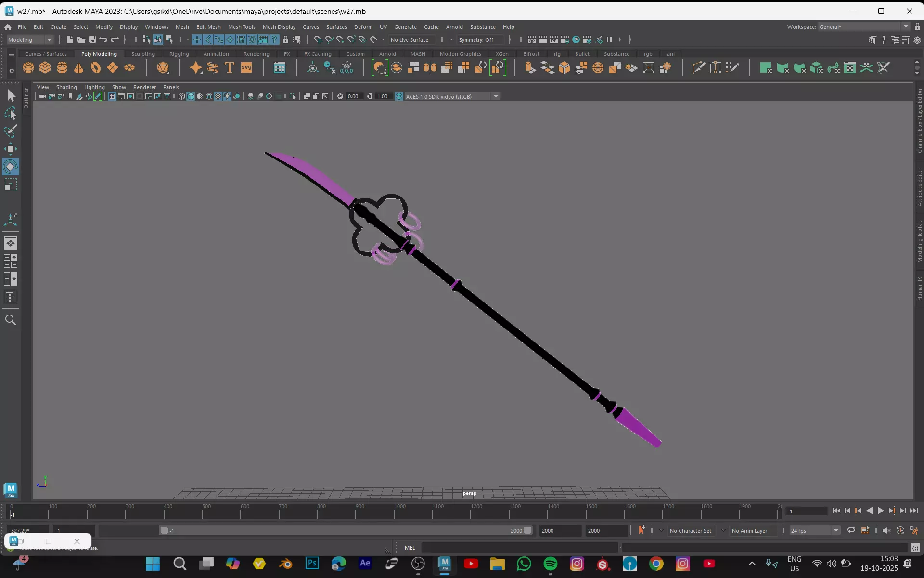Open the search magnifier in toolbox
Viewport: 924px width, 578px height.
tap(11, 320)
